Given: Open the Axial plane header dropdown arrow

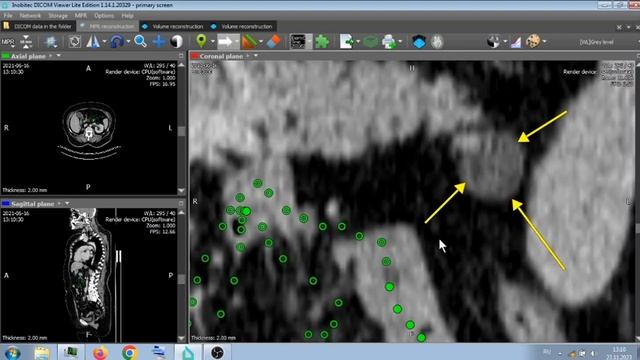Looking at the screenshot, I should pos(58,56).
